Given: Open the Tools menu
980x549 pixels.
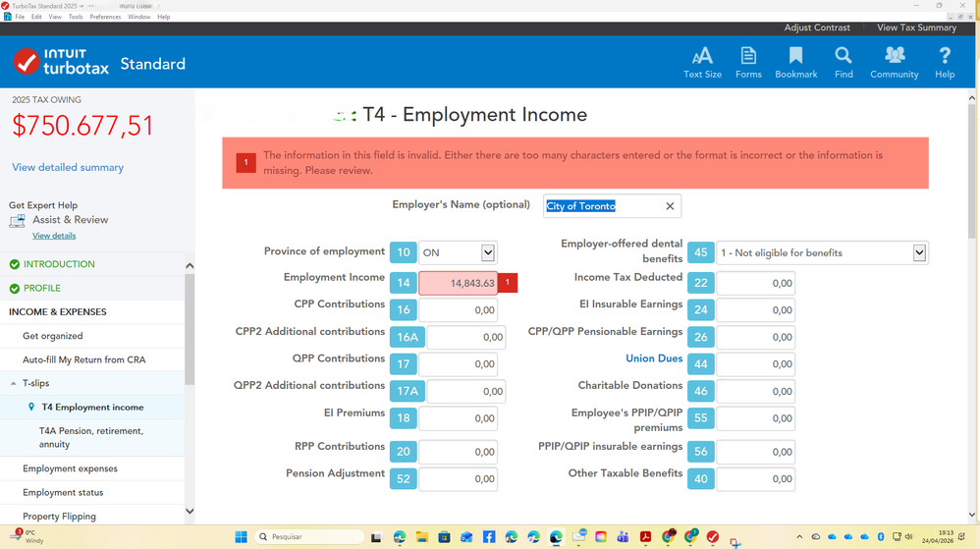Looking at the screenshot, I should tap(76, 17).
